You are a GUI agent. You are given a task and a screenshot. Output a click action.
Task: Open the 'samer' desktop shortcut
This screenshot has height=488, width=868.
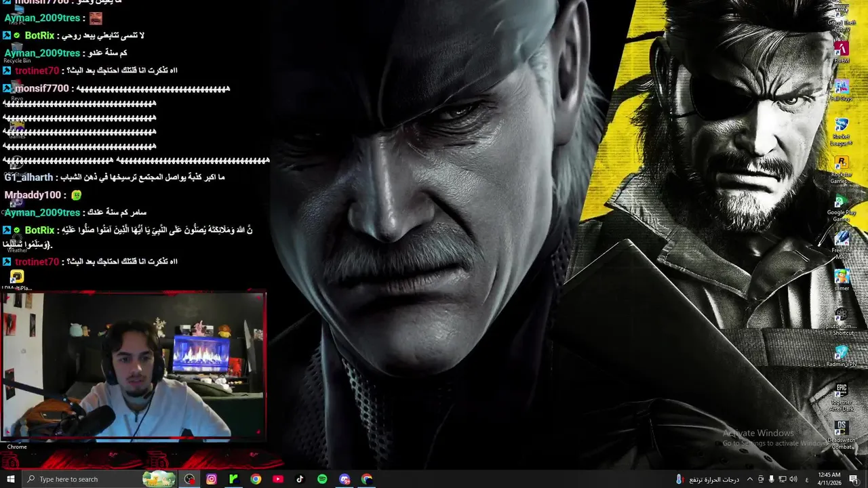(x=842, y=281)
